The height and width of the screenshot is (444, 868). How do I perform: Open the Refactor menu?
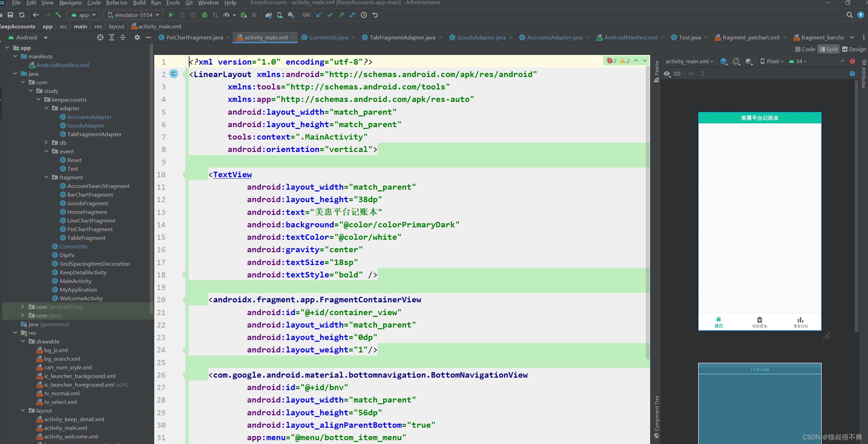coord(117,3)
